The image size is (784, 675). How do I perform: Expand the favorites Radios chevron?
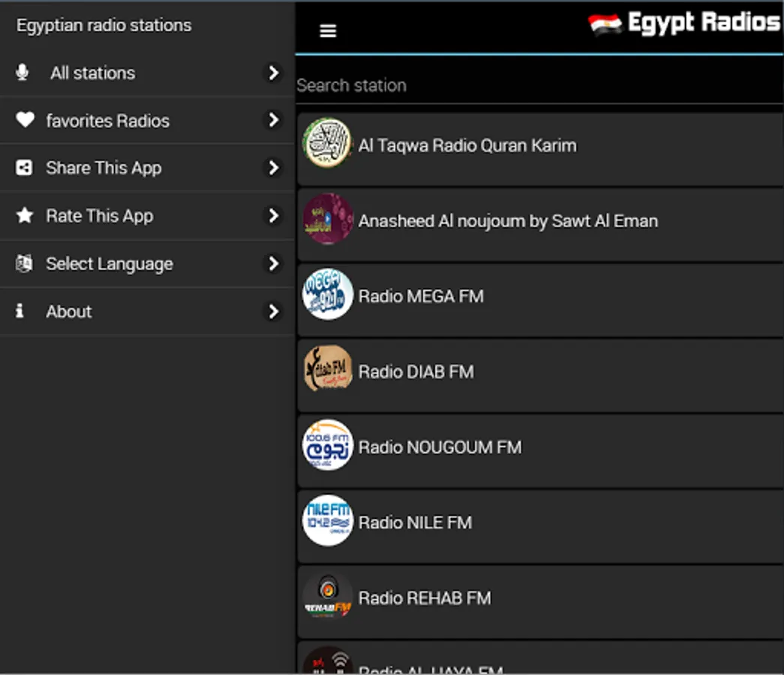point(273,120)
